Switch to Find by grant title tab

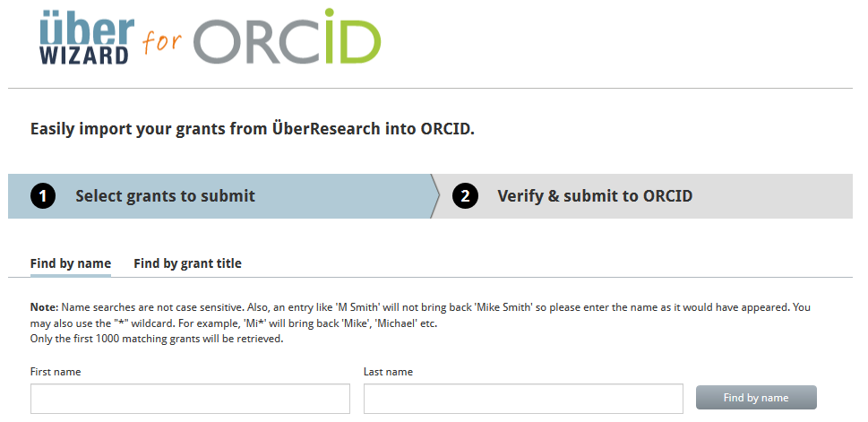187,263
